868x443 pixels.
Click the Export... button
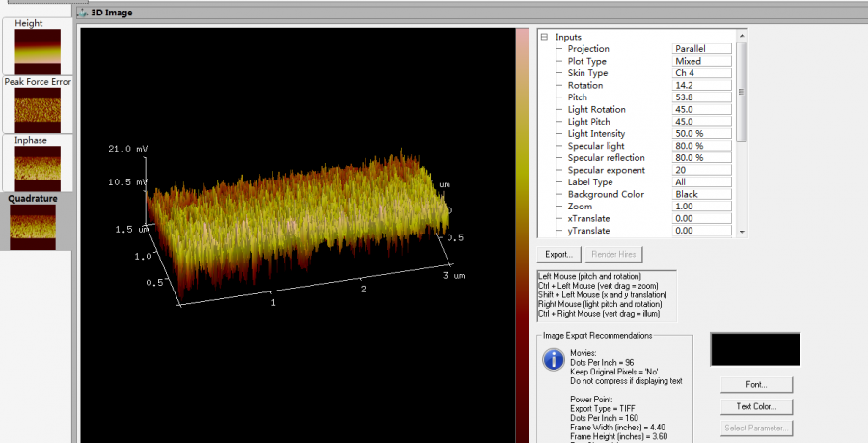pos(559,255)
